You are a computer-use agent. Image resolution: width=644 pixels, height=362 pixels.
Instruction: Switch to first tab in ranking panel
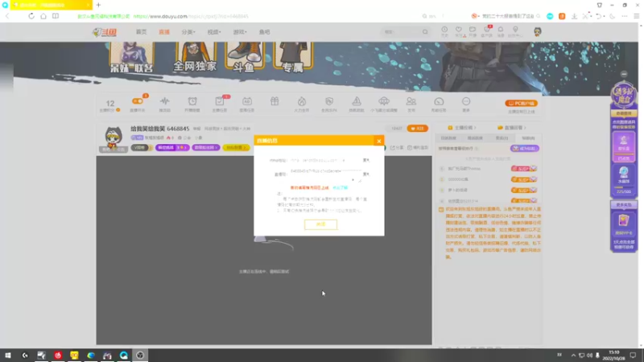[x=448, y=138]
